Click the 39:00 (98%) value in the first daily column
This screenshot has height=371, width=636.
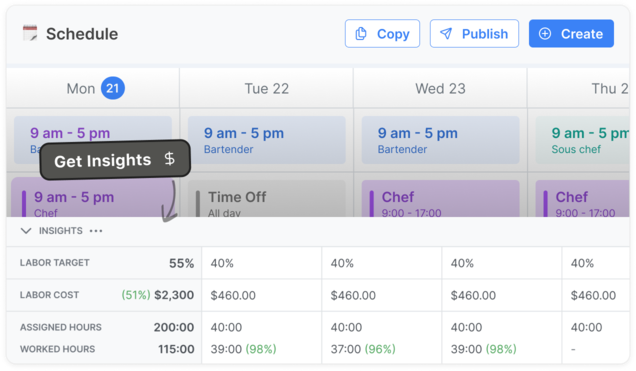(x=243, y=349)
